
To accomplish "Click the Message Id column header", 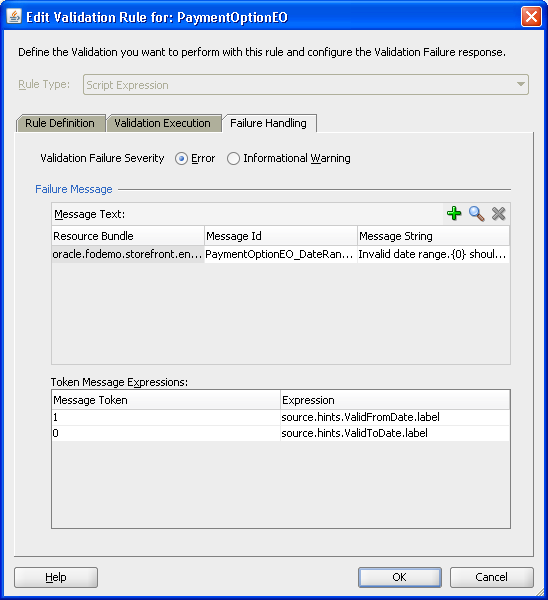I will click(281, 236).
